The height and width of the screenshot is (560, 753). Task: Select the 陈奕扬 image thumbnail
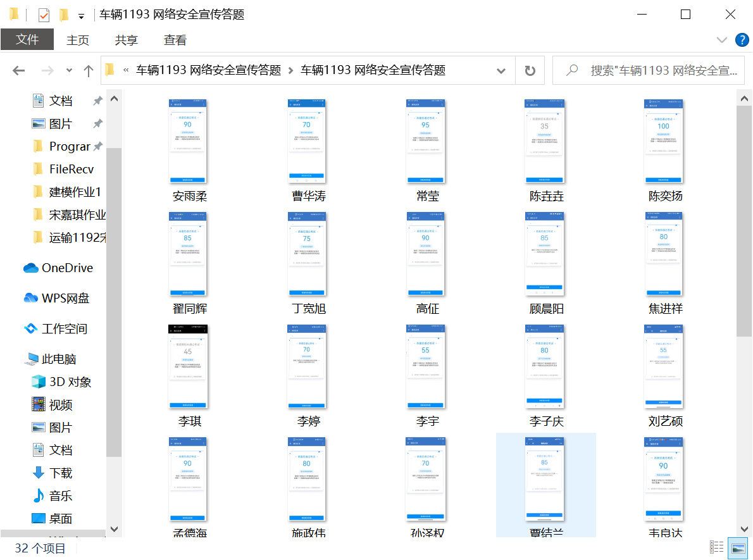tap(663, 142)
